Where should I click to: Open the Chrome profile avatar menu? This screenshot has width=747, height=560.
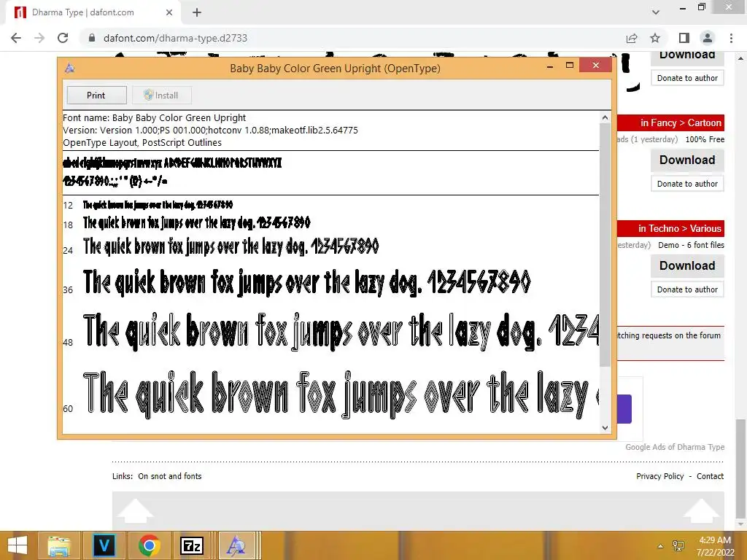tap(708, 38)
